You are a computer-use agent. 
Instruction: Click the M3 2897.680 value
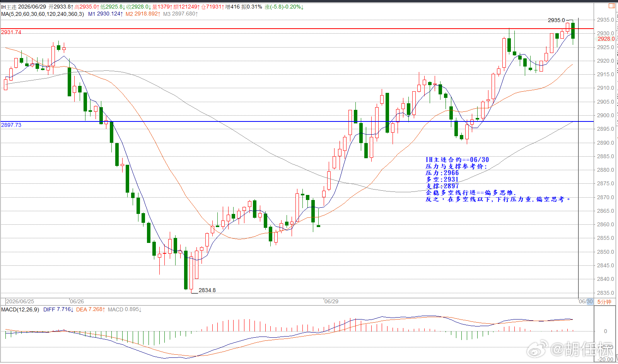click(181, 14)
